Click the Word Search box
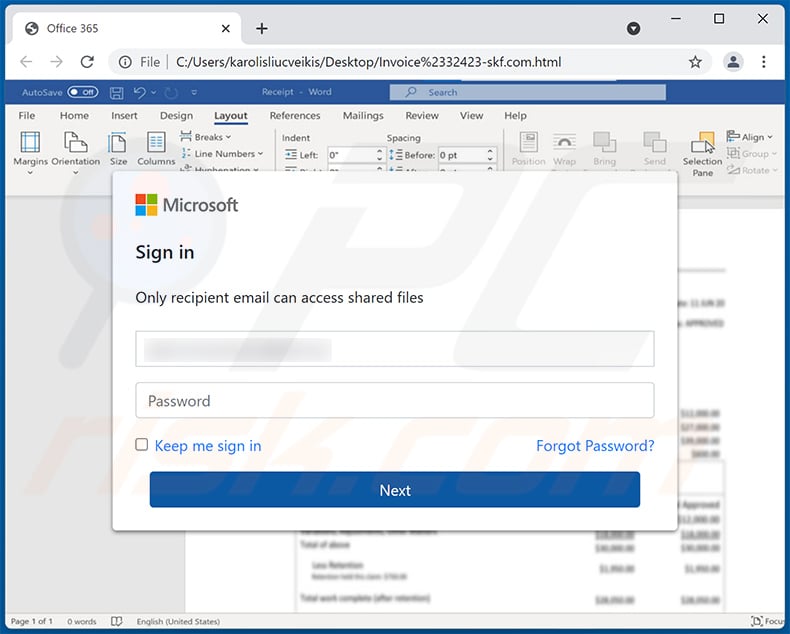Image resolution: width=790 pixels, height=634 pixels. coord(528,92)
